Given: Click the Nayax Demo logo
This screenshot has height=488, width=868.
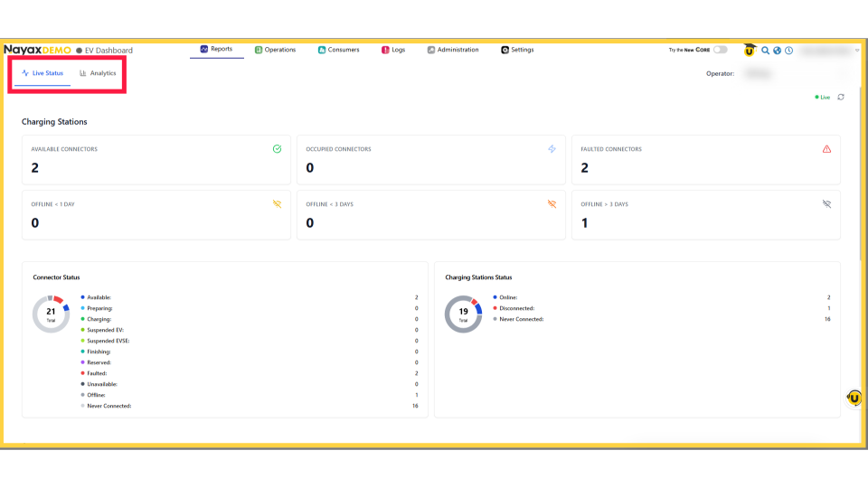Looking at the screenshot, I should point(37,50).
